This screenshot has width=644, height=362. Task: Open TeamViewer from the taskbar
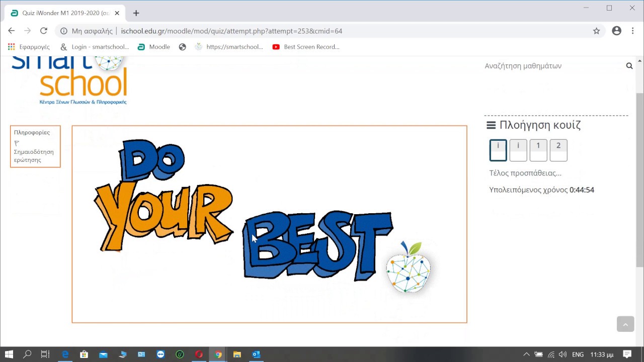[x=160, y=354]
